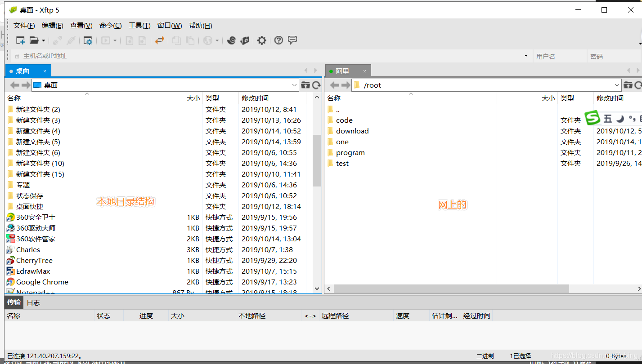Click the greyed-out globe icon
Screen dimensions: 642x364
(x=207, y=40)
